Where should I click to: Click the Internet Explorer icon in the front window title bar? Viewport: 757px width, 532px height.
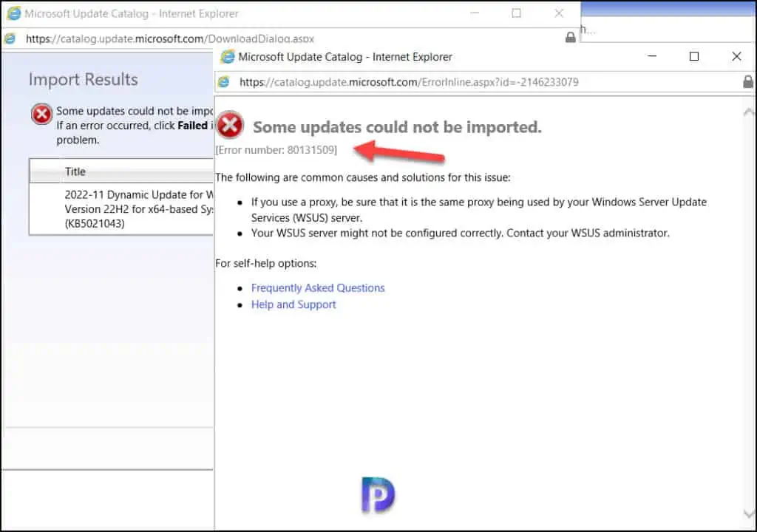[227, 56]
